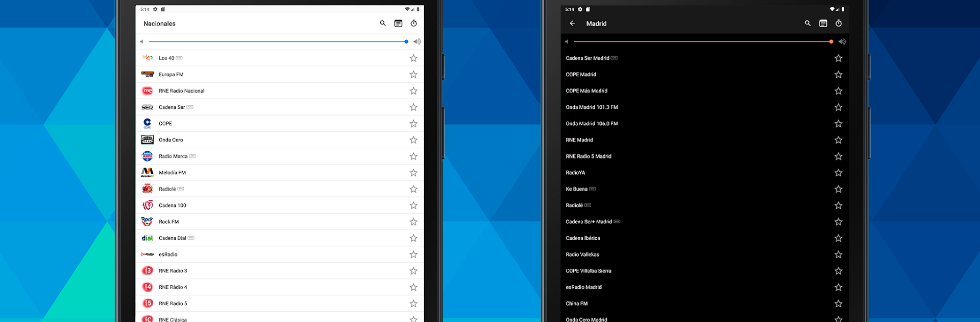Search stations in the Madrid screen
This screenshot has width=980, height=322.
click(807, 24)
